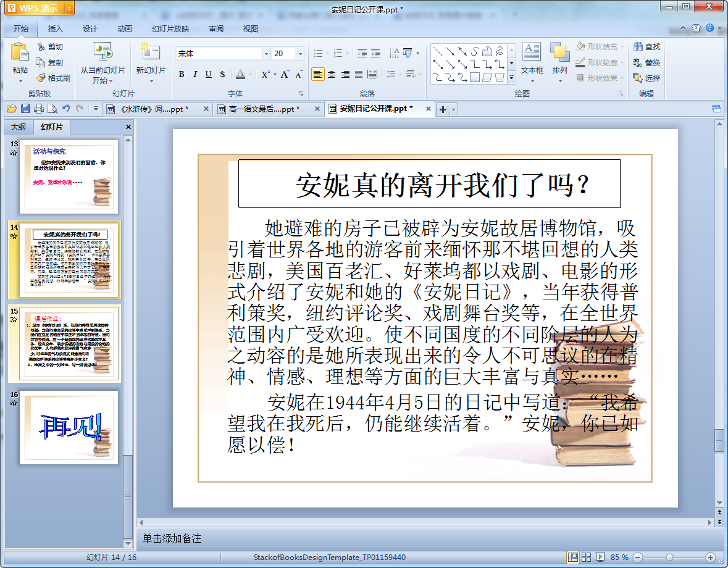Click the help question mark icon
This screenshot has width=728, height=568.
[710, 28]
